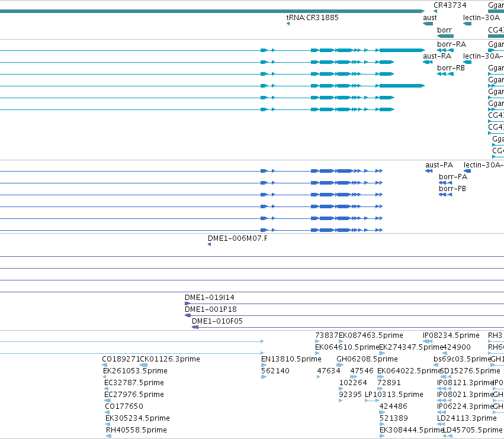Select the DME1-006M07.F feature label
This screenshot has height=439, width=504.
pyautogui.click(x=237, y=238)
